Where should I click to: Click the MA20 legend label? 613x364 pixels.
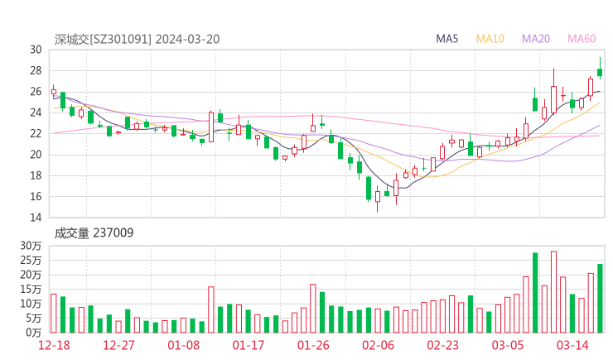pos(536,39)
